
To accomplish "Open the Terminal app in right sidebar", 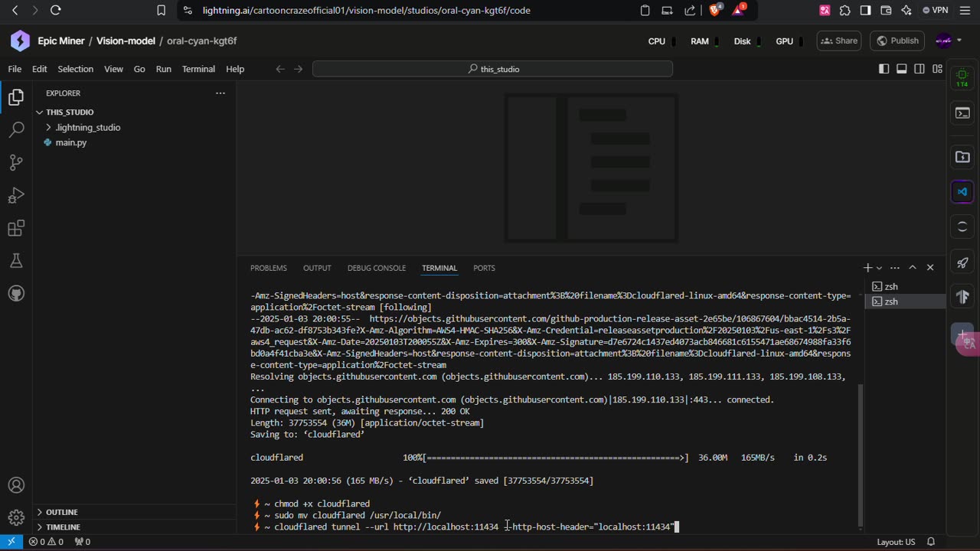I will coord(962,113).
